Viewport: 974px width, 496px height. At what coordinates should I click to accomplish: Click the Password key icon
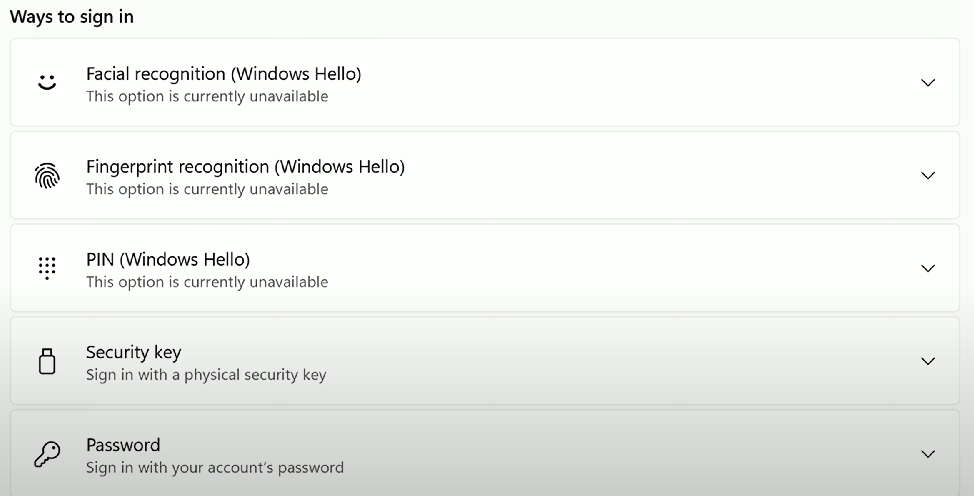[47, 454]
